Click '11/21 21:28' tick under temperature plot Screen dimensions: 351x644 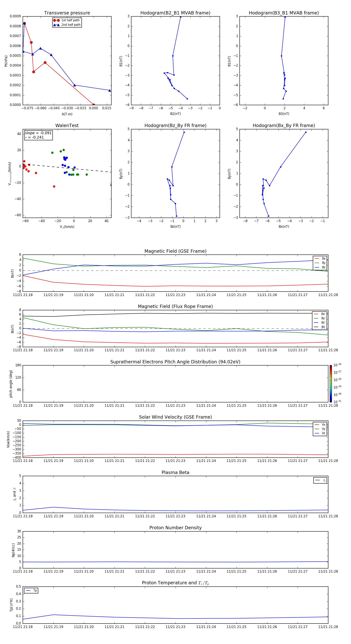328,627
